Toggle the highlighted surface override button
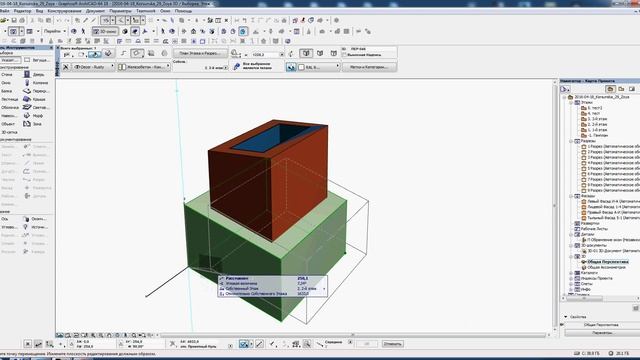Screen dimensions: 640x360 [291, 67]
